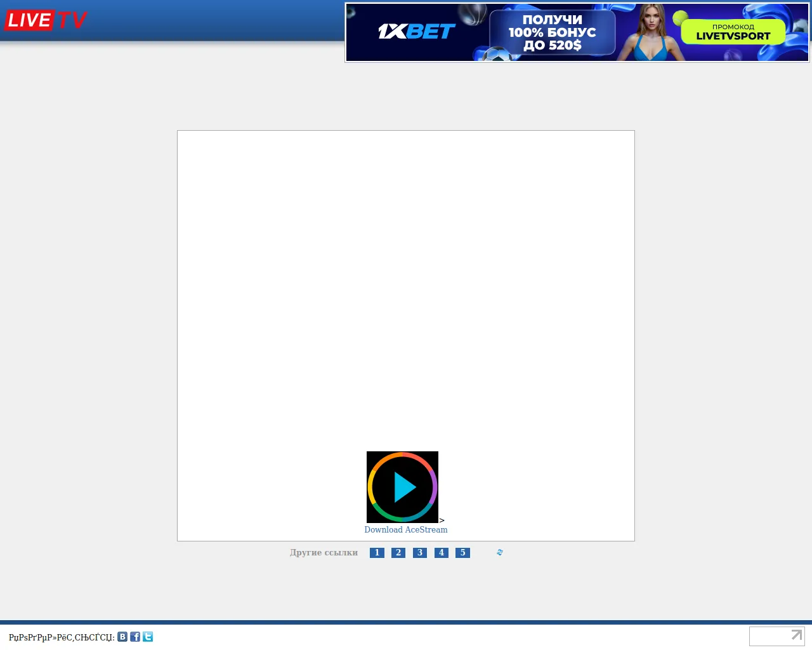Screen dimensions: 812x650
Task: Click the AceStream play icon
Action: (402, 487)
